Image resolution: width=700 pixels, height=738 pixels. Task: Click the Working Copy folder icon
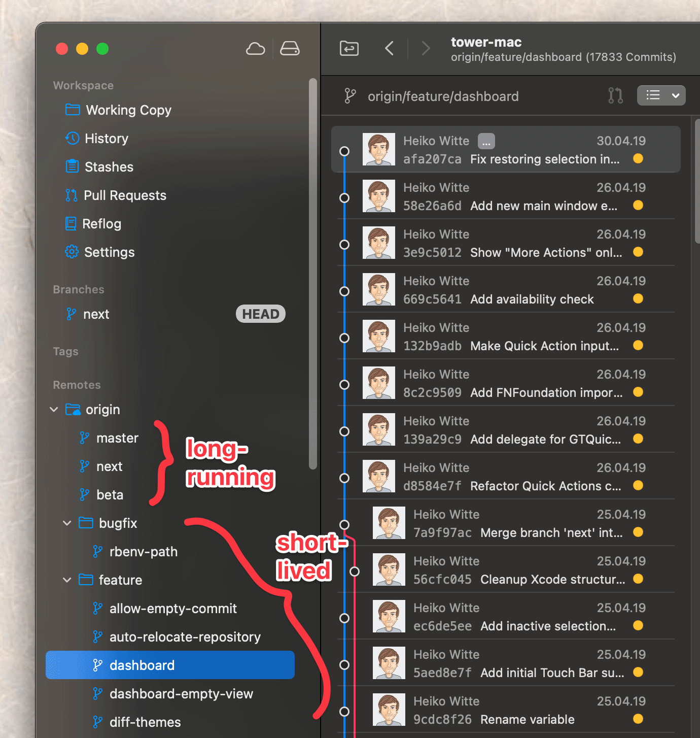click(73, 110)
